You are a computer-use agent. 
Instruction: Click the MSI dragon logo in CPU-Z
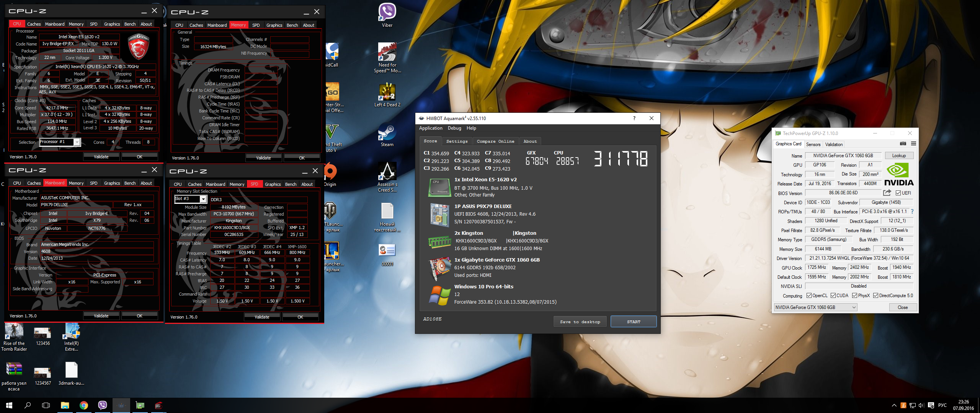138,47
